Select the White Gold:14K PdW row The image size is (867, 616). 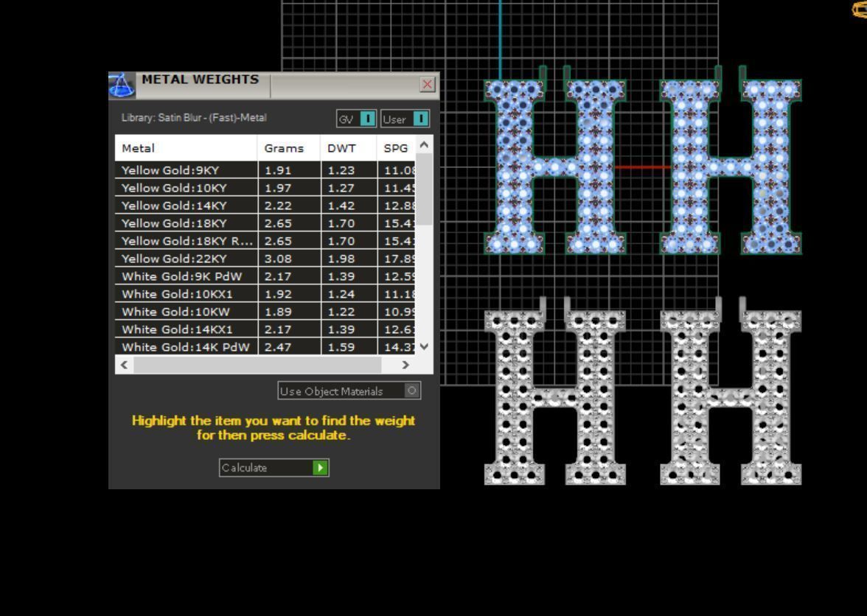tap(265, 346)
